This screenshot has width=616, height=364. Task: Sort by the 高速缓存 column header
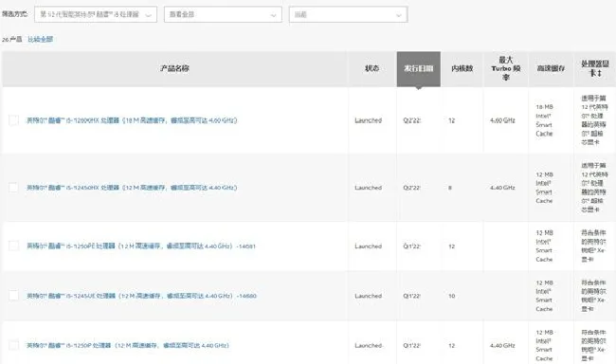pos(551,69)
